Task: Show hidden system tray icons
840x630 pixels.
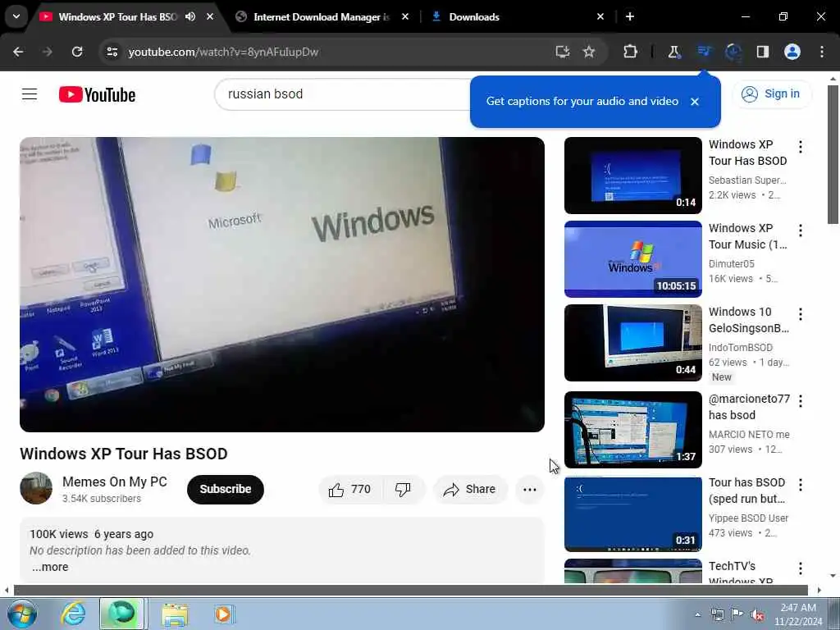Action: [x=697, y=614]
